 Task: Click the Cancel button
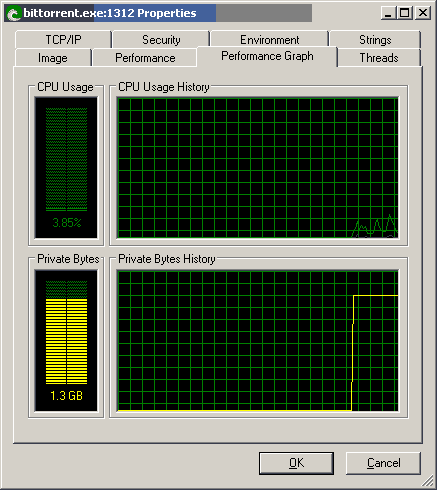[x=383, y=463]
